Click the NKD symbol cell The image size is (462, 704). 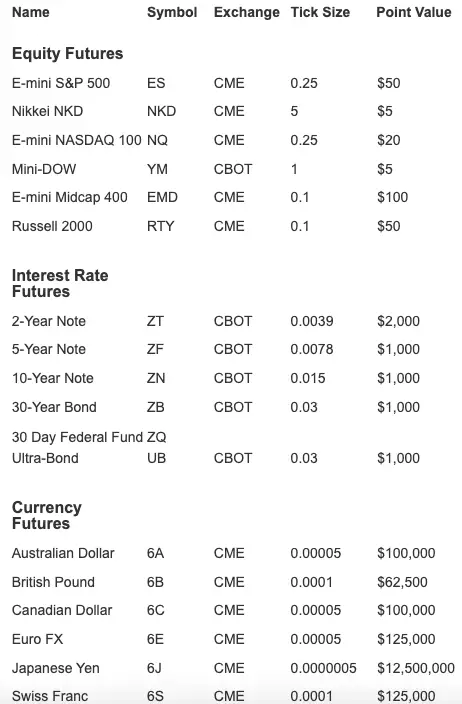click(x=162, y=111)
